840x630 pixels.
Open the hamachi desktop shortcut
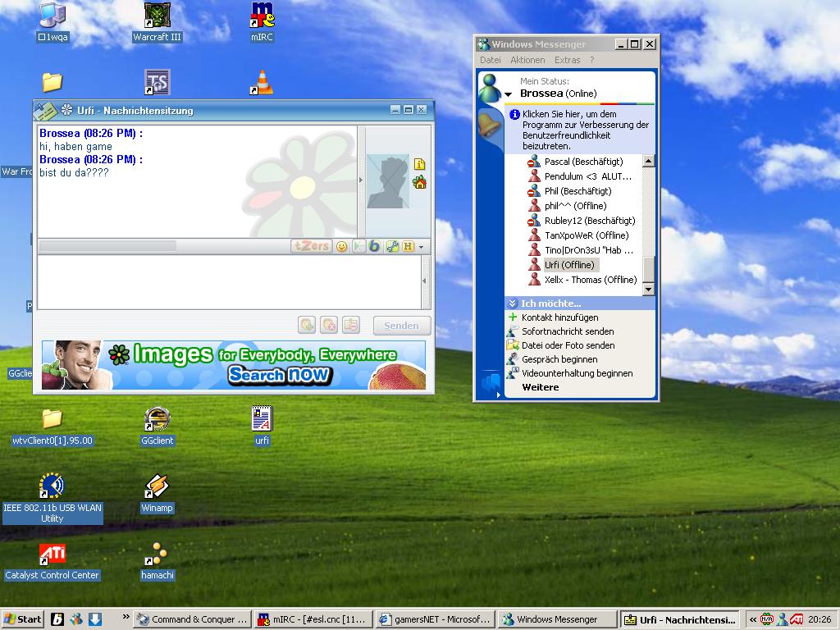(157, 561)
